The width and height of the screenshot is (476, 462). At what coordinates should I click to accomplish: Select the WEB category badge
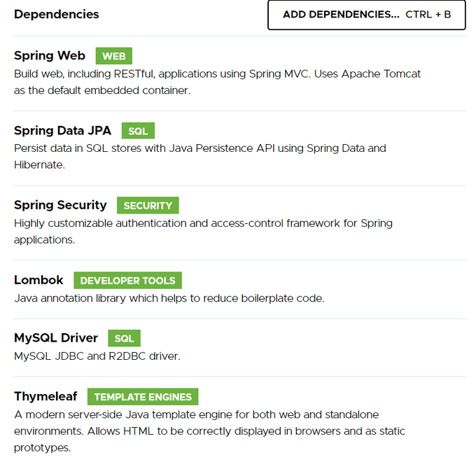[114, 56]
